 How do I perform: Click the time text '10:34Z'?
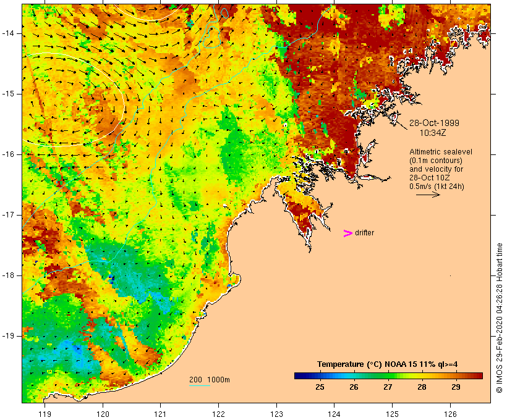(433, 133)
